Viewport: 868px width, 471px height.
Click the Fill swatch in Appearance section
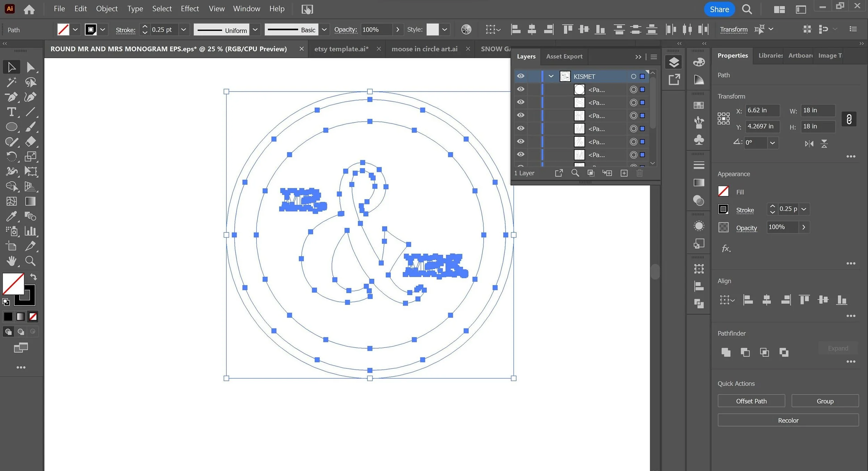click(723, 191)
